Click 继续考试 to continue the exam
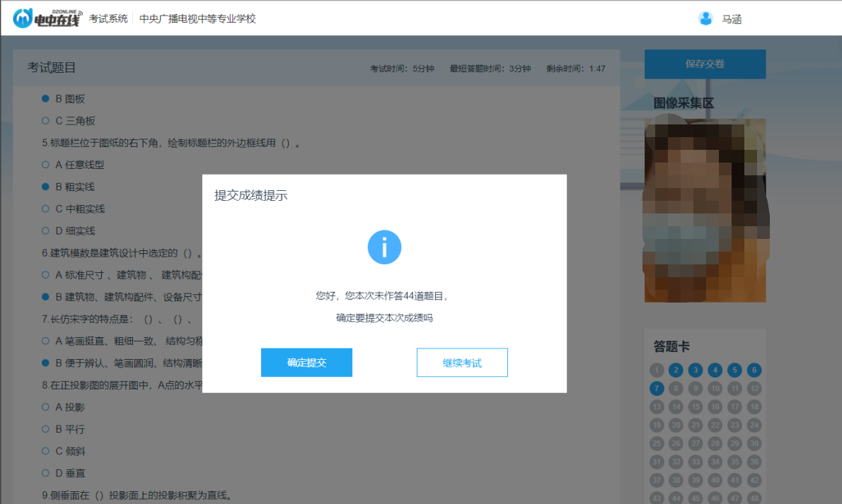 [462, 362]
